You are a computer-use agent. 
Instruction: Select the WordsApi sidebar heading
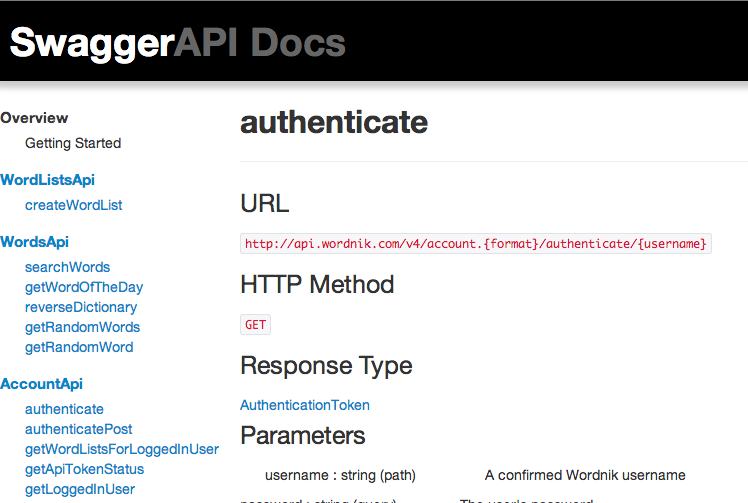click(35, 242)
